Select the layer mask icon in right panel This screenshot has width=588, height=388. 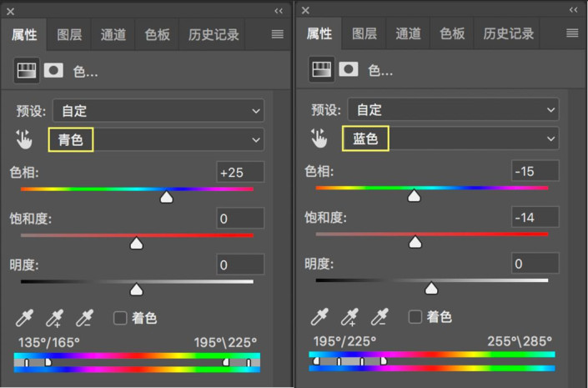pos(349,69)
